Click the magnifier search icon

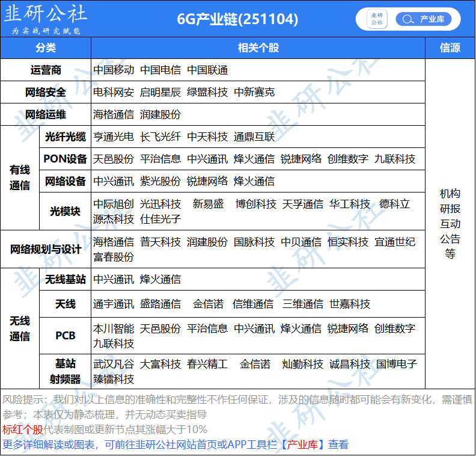(408, 19)
